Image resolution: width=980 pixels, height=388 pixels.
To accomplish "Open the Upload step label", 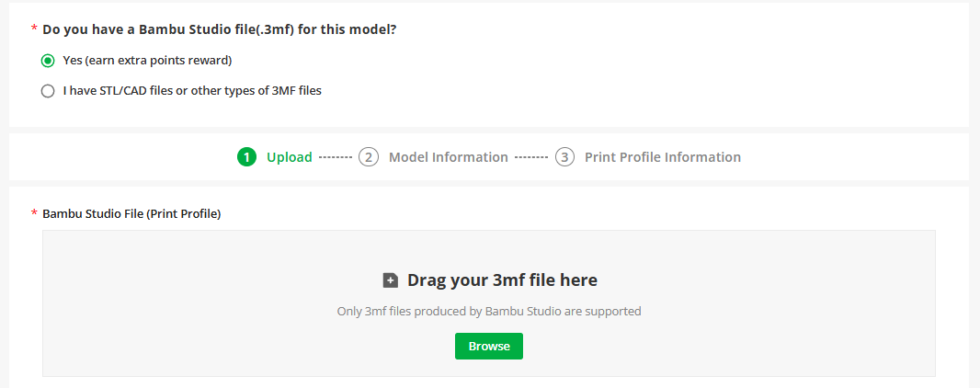I will [290, 157].
